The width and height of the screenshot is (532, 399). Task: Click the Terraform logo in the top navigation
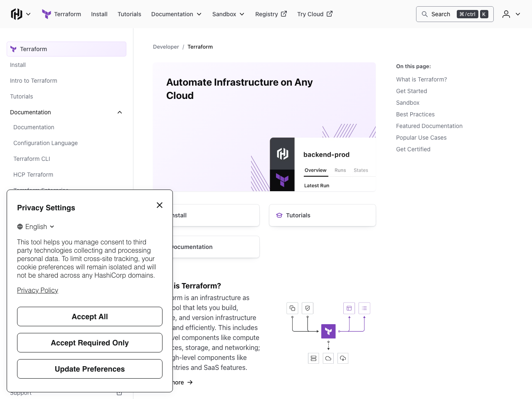click(46, 14)
